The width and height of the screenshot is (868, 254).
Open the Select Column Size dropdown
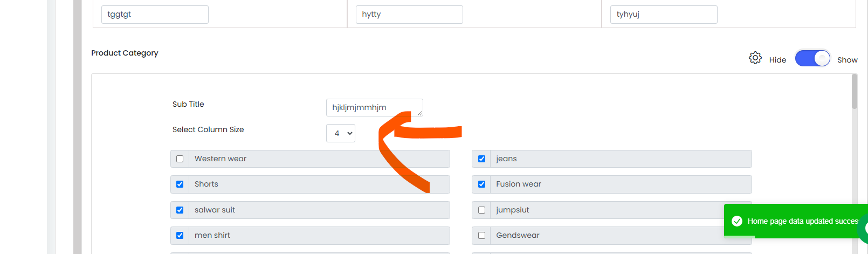(341, 133)
